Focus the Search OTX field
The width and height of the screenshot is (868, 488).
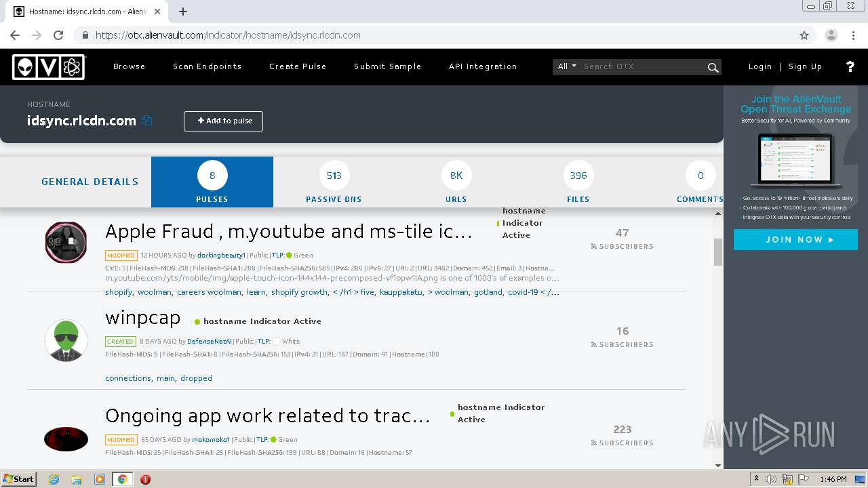(643, 66)
